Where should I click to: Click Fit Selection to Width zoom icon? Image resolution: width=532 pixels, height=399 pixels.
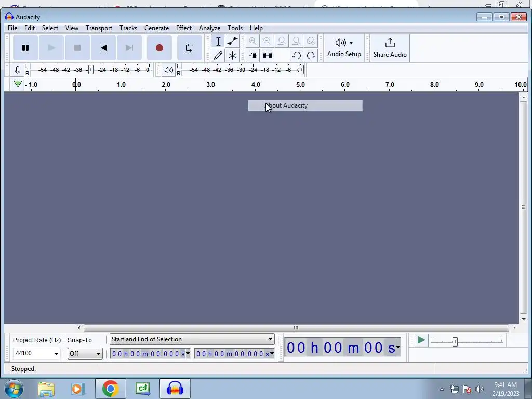pyautogui.click(x=282, y=42)
